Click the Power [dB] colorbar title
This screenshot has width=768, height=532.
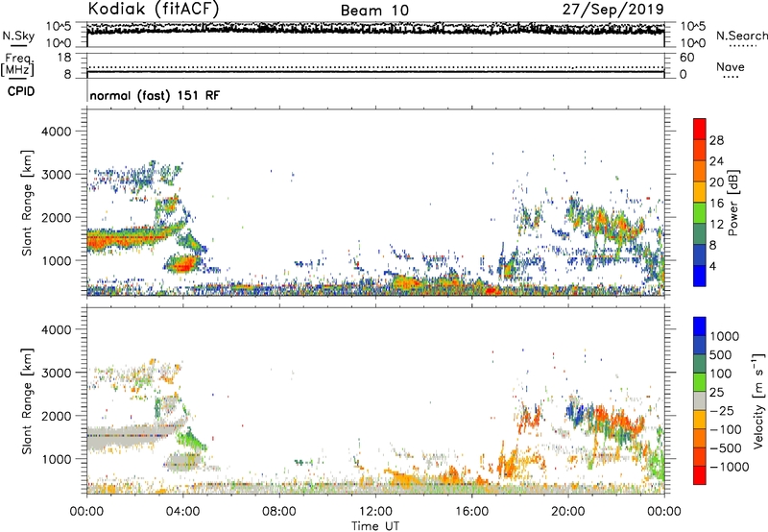733,203
